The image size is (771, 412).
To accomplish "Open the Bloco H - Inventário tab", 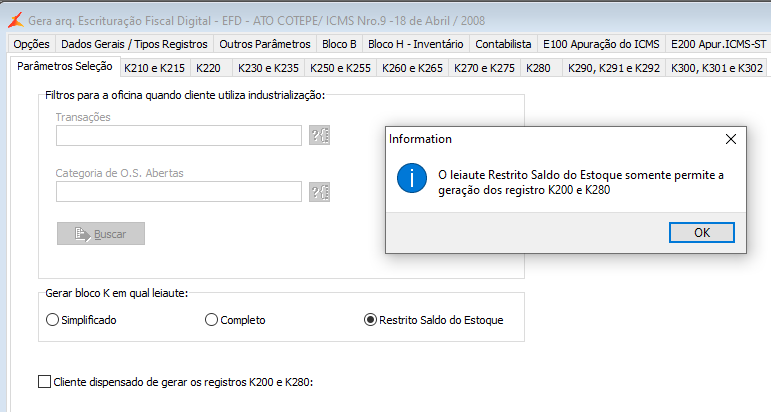I will (x=415, y=44).
